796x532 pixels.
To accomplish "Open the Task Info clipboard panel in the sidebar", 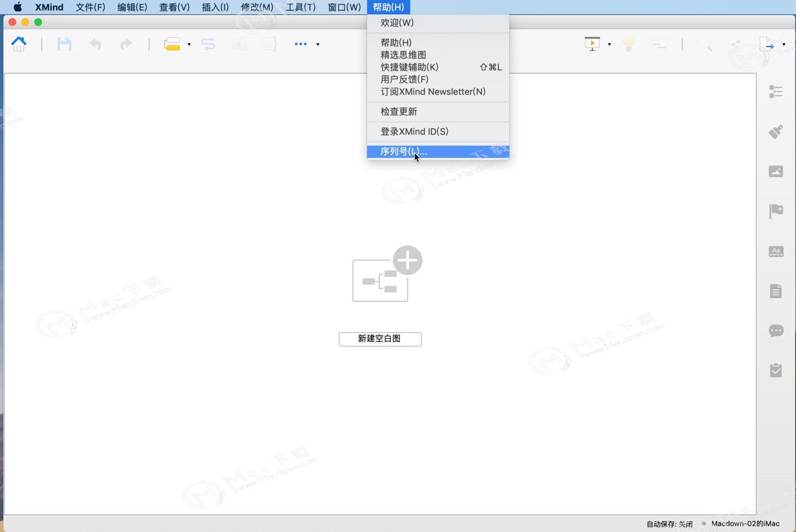I will pyautogui.click(x=776, y=370).
